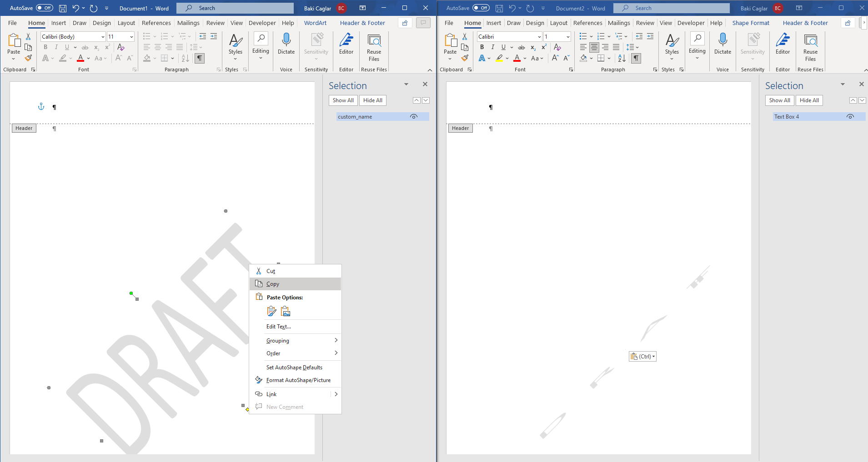This screenshot has height=462, width=868.
Task: Hide custom_name object with eye icon
Action: pyautogui.click(x=414, y=117)
